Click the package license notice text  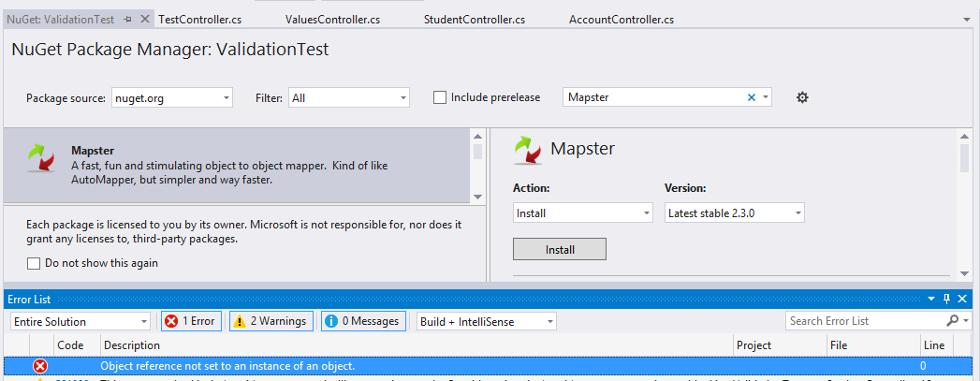tap(243, 231)
